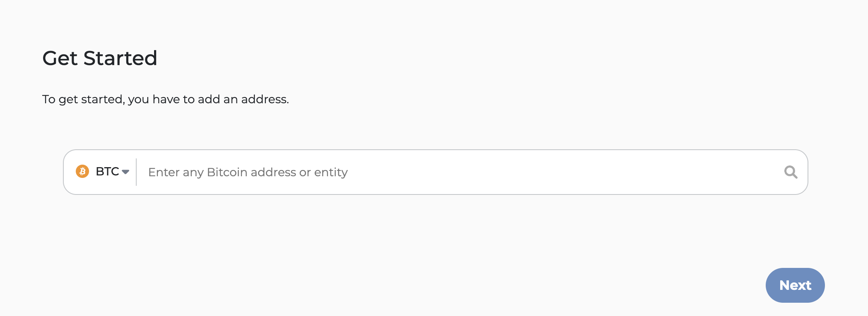Click the 'Enter any Bitcoin address' placeholder
This screenshot has height=316, width=868.
point(248,172)
